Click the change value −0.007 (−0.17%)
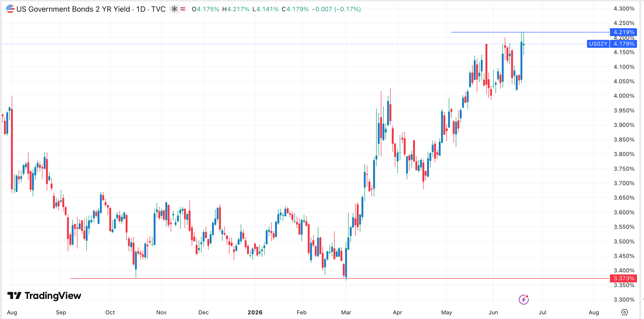This screenshot has width=644, height=319. 336,9
